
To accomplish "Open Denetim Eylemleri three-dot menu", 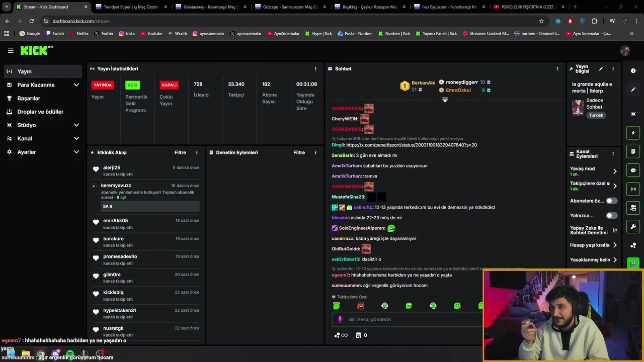I will [315, 152].
